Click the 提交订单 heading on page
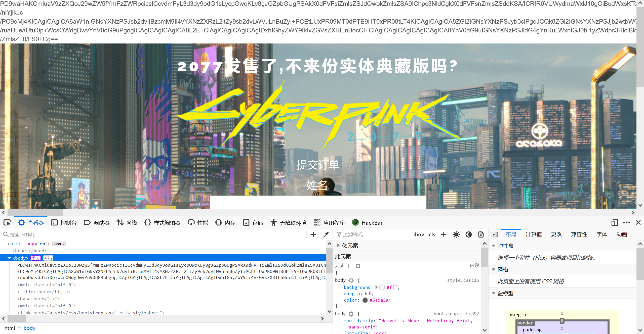Viewport: 644px width, 334px height. click(318, 165)
